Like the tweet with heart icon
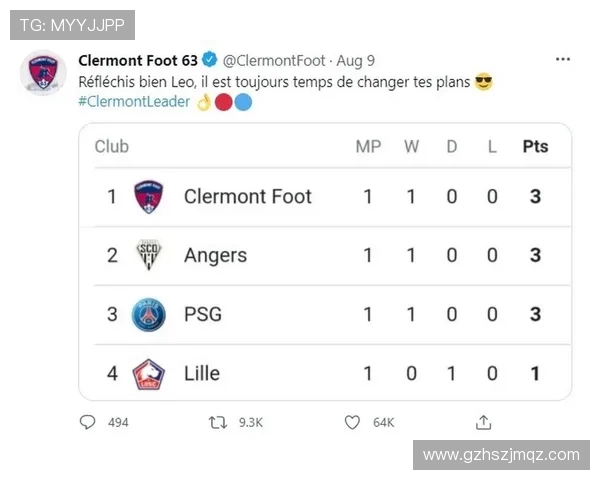 pos(352,423)
